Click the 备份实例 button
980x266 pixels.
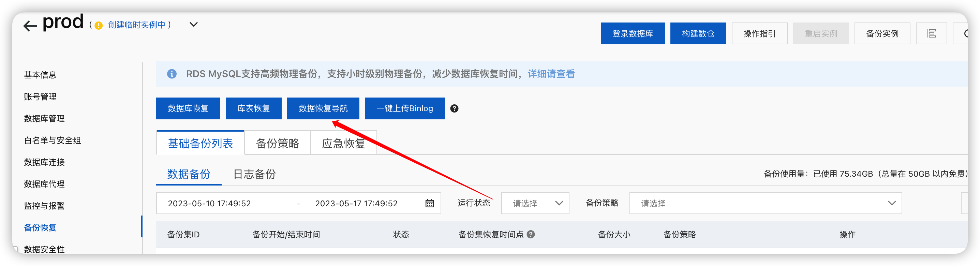click(882, 33)
